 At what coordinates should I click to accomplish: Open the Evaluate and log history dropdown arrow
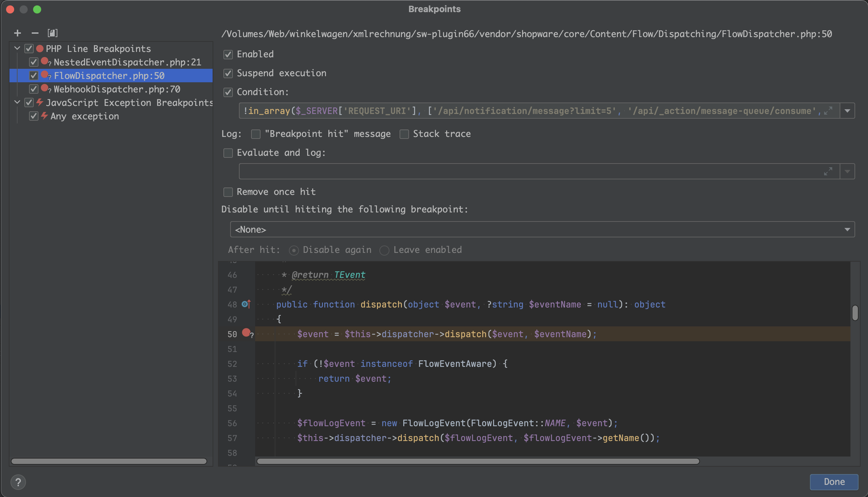click(847, 171)
